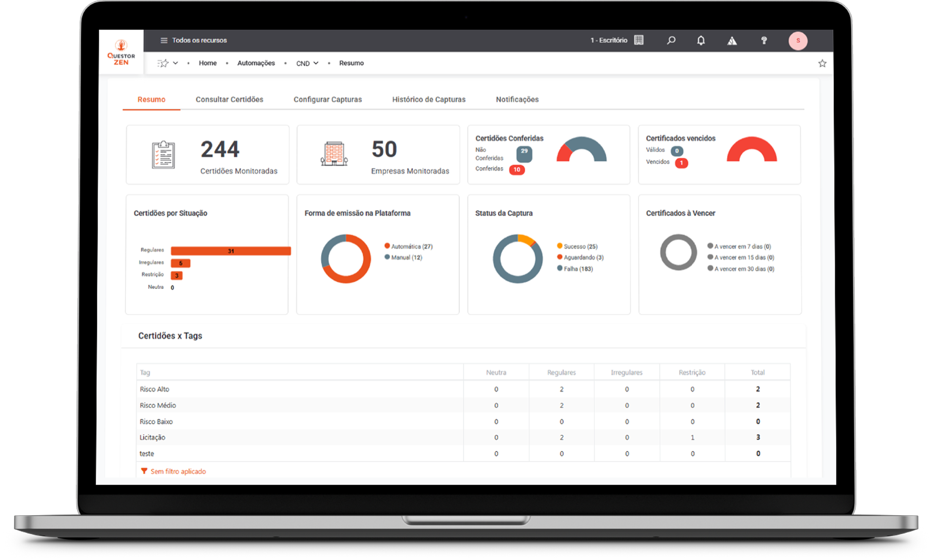Click the warning triangle alert icon
Image resolution: width=934 pixels, height=560 pixels.
pyautogui.click(x=732, y=41)
